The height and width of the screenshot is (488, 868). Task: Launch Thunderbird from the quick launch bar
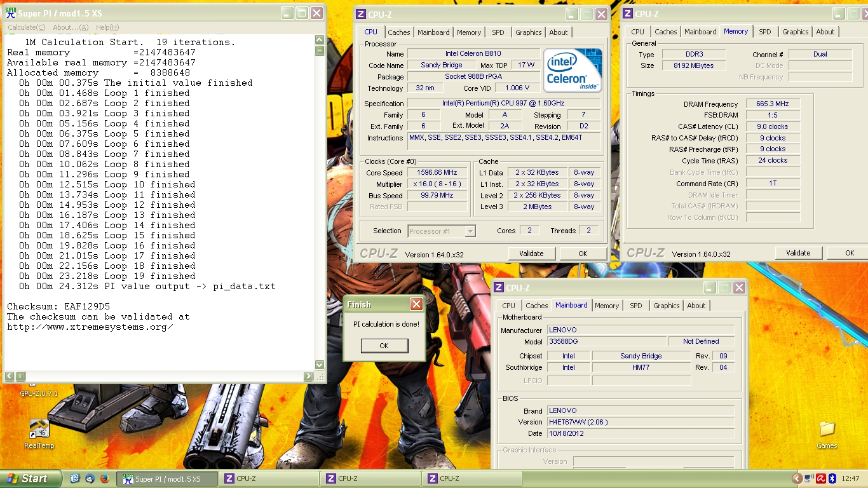pyautogui.click(x=90, y=478)
